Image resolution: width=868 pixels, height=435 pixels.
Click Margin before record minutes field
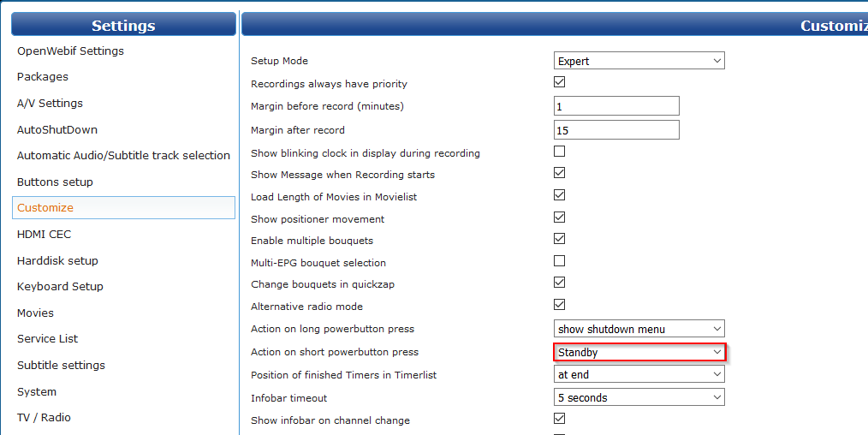[x=616, y=106]
